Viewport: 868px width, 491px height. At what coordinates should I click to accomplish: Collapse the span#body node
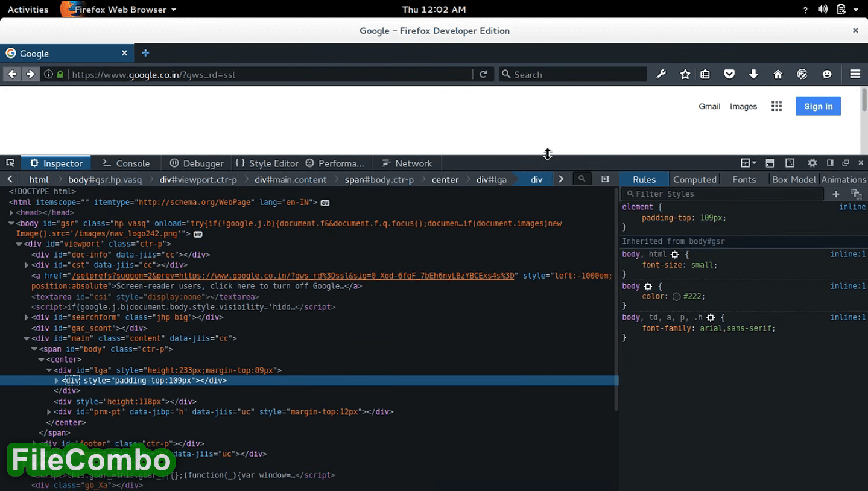(x=34, y=349)
